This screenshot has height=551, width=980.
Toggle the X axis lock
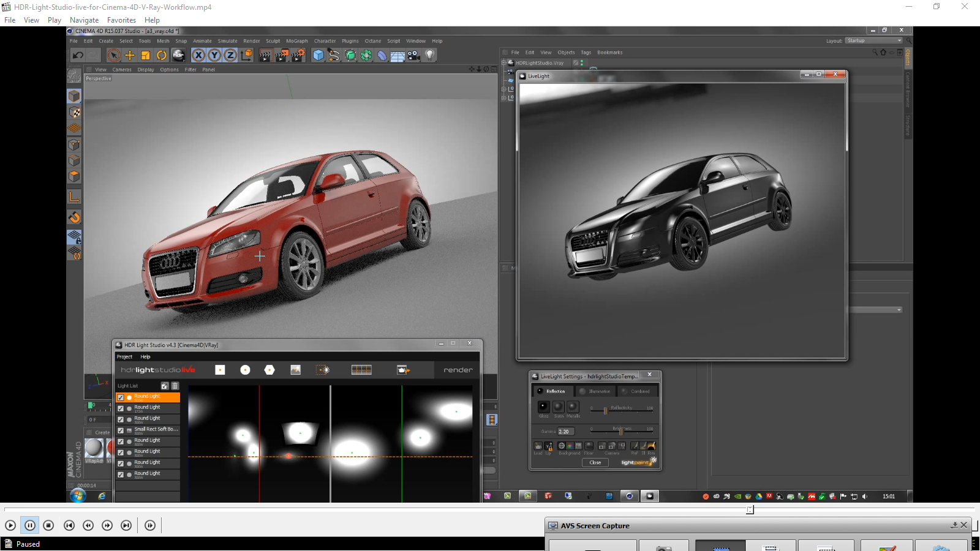click(198, 55)
